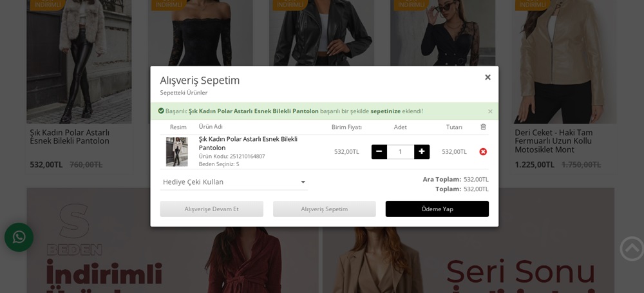The width and height of the screenshot is (644, 293).
Task: Click the fur coat product image
Action: point(79,64)
